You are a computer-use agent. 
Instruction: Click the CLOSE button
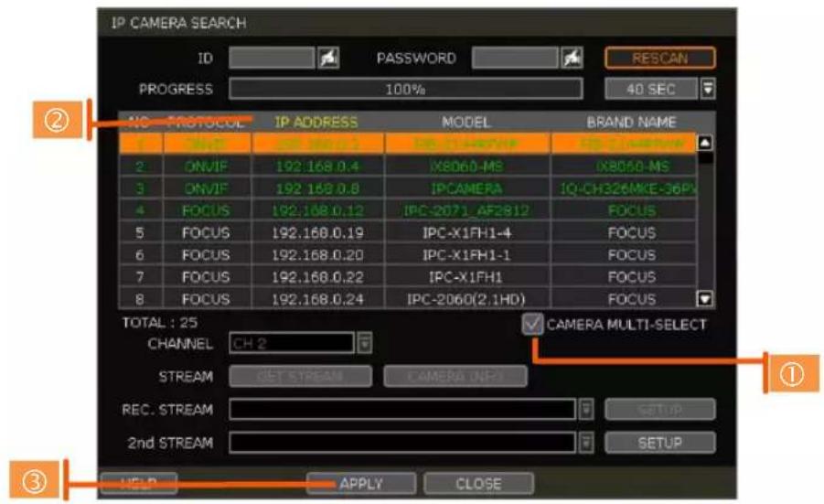click(478, 484)
